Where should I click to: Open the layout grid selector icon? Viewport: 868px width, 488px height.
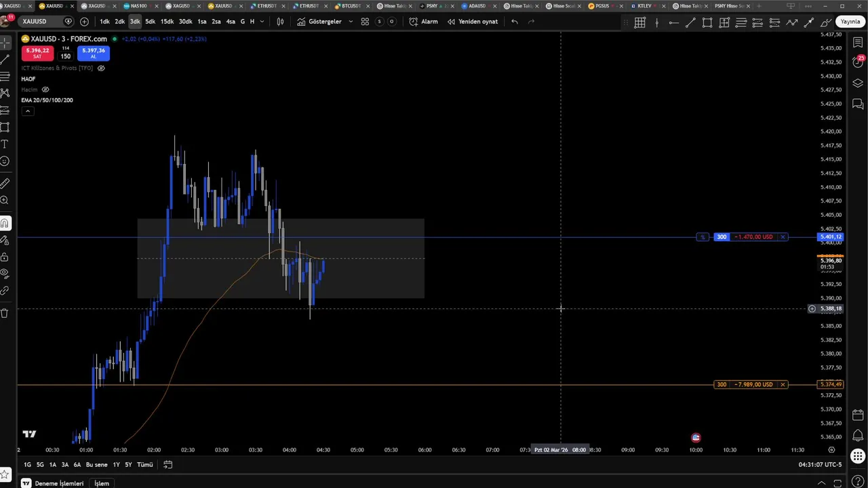[365, 22]
